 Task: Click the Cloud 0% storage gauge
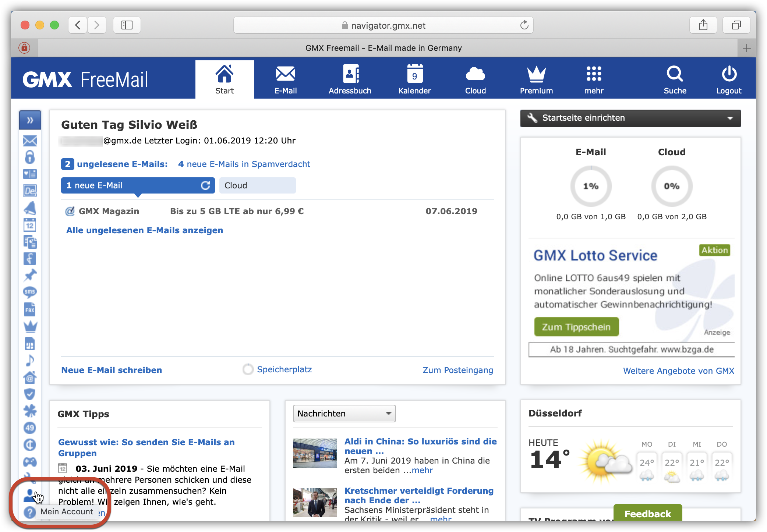[672, 186]
